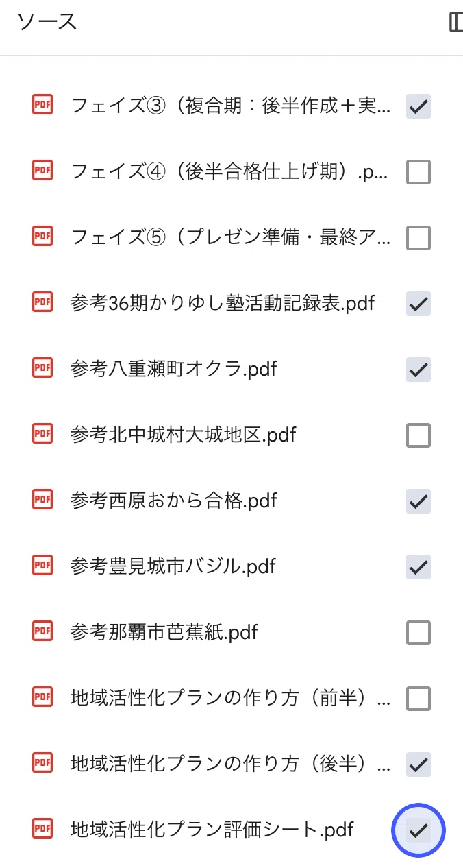Click the PDF icon for 参考36期かりゆし塾活動記録表

tap(42, 302)
